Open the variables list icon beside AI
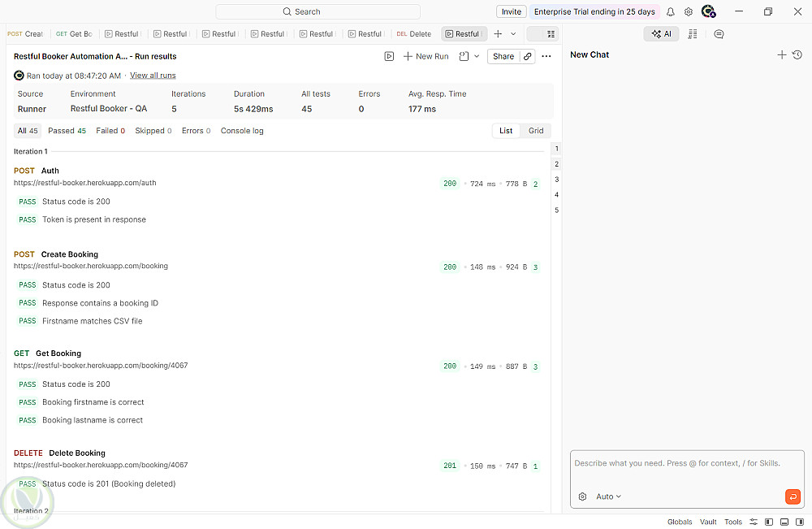812x529 pixels. click(693, 33)
